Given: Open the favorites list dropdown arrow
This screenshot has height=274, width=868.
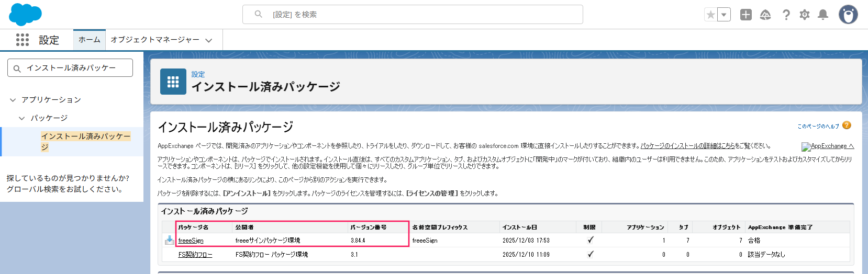Looking at the screenshot, I should pyautogui.click(x=724, y=15).
